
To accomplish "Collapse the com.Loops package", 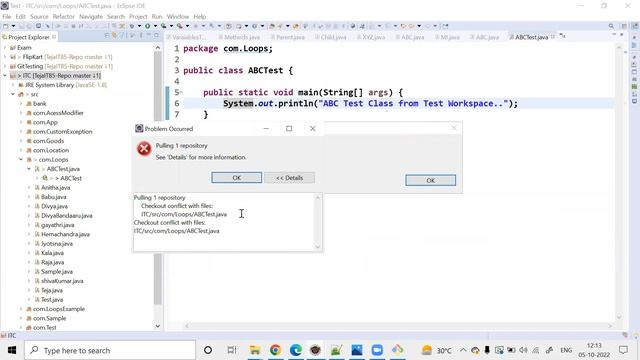I will [x=21, y=160].
